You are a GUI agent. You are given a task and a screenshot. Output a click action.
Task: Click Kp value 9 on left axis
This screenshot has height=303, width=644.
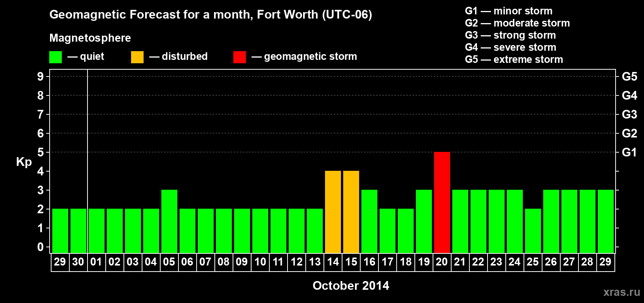click(41, 77)
